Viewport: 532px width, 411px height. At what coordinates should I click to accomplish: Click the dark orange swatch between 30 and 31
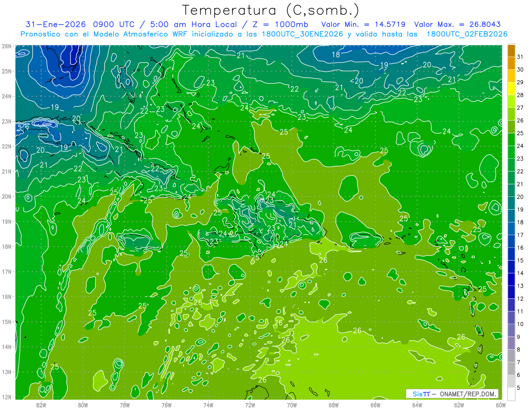(x=511, y=63)
